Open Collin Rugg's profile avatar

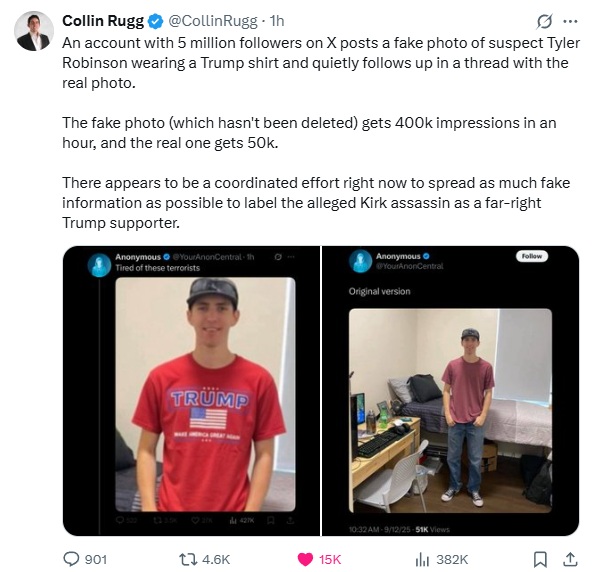point(34,31)
